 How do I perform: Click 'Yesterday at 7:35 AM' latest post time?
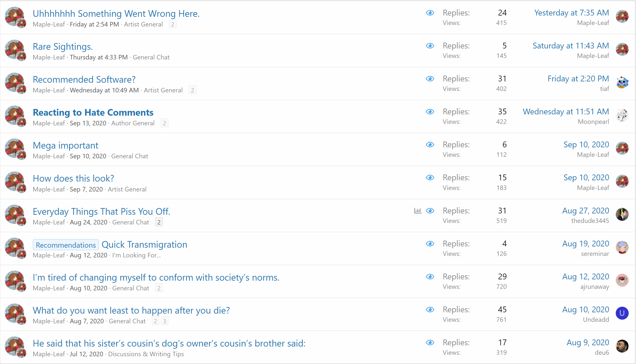pyautogui.click(x=572, y=13)
